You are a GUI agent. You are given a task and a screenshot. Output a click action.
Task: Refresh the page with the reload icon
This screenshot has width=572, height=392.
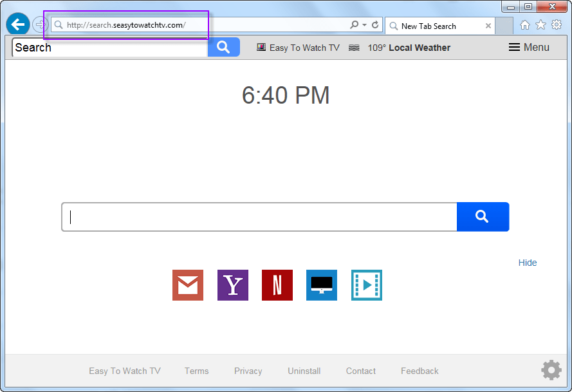point(375,25)
